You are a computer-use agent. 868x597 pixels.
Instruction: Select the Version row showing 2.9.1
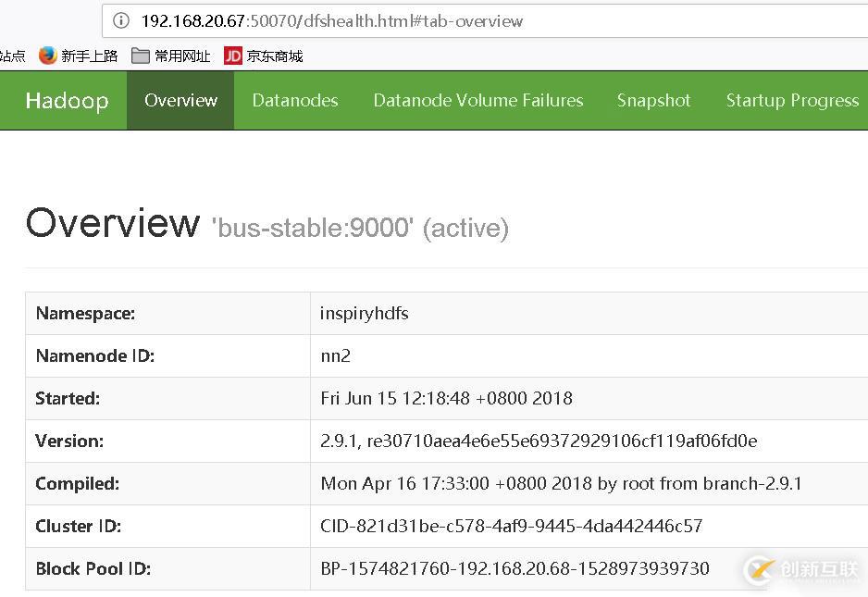point(539,441)
